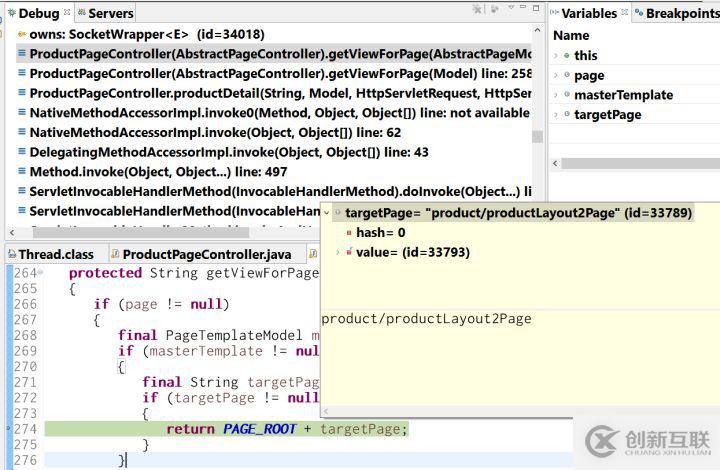Click the ProductPageController.java file icon
This screenshot has width=720, height=470.
(x=115, y=253)
